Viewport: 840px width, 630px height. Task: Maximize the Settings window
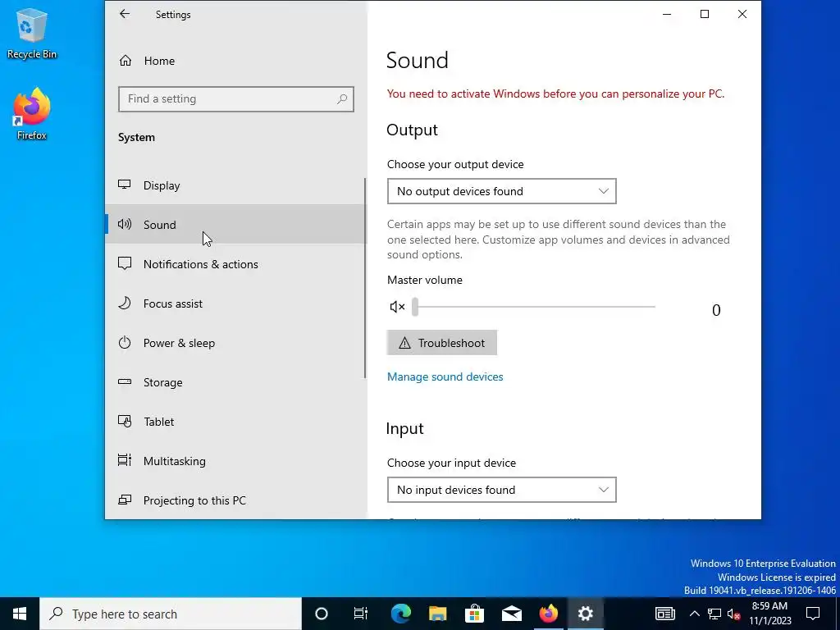(705, 14)
